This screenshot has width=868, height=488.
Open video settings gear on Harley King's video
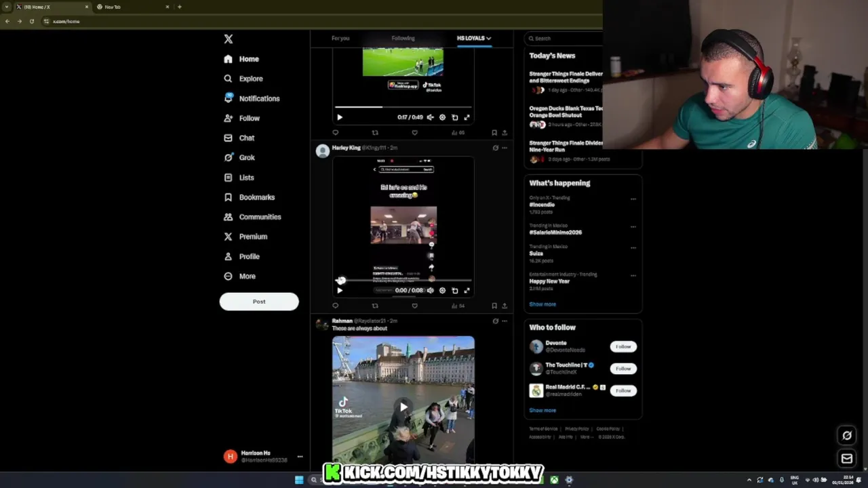tap(442, 290)
